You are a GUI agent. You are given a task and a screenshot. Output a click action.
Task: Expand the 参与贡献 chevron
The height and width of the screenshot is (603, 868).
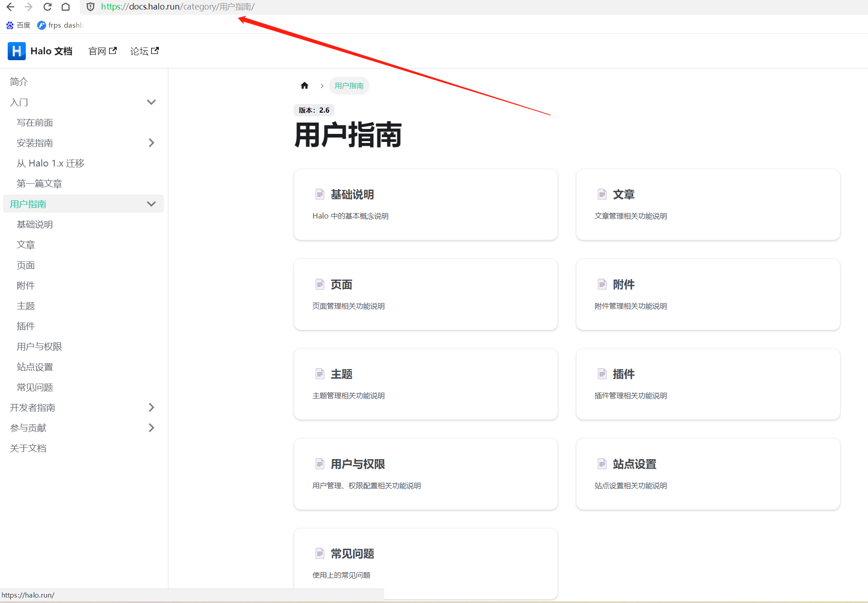point(151,428)
